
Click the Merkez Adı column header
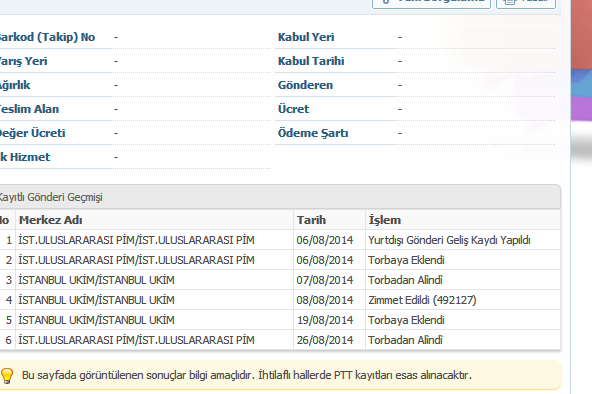51,220
